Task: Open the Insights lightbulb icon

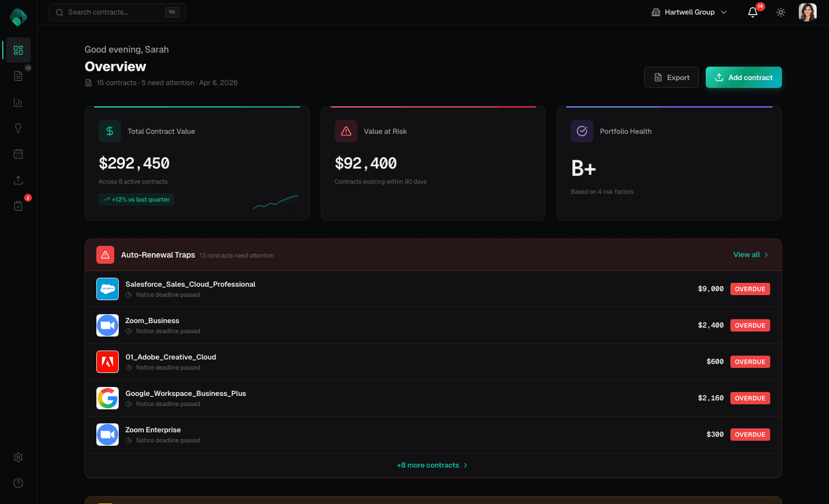Action: [x=18, y=128]
